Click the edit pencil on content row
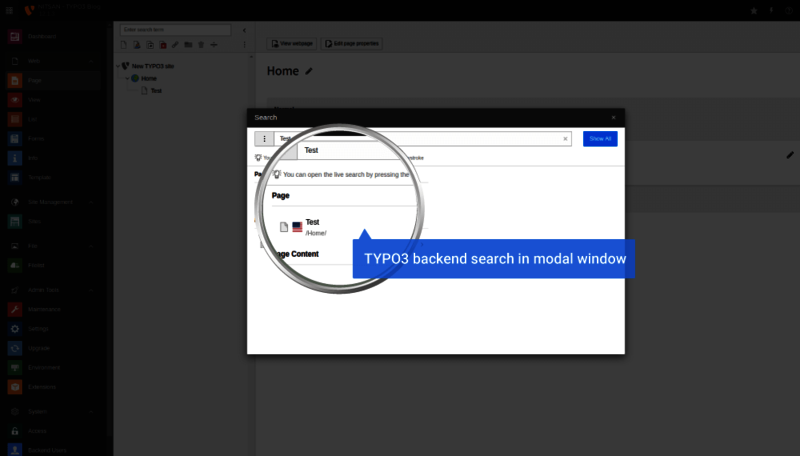The height and width of the screenshot is (456, 800). [x=790, y=155]
